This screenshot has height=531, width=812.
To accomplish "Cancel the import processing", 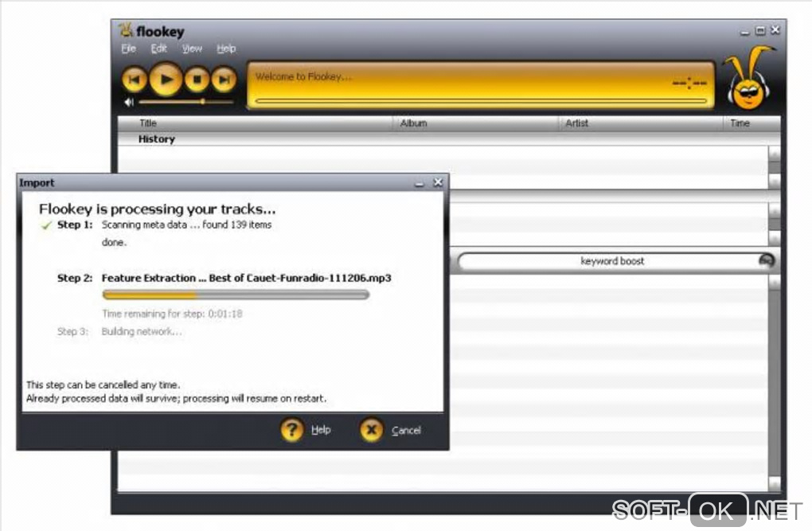I will pyautogui.click(x=406, y=431).
